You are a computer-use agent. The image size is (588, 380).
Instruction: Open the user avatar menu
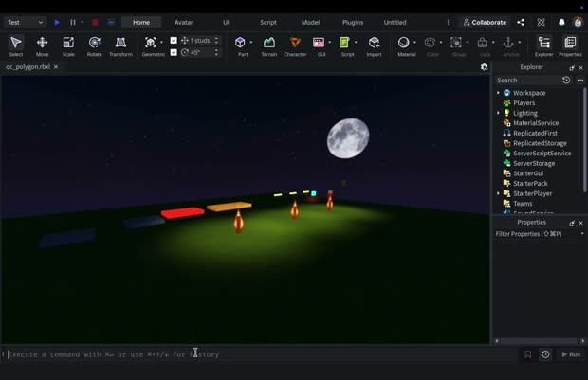pos(578,22)
